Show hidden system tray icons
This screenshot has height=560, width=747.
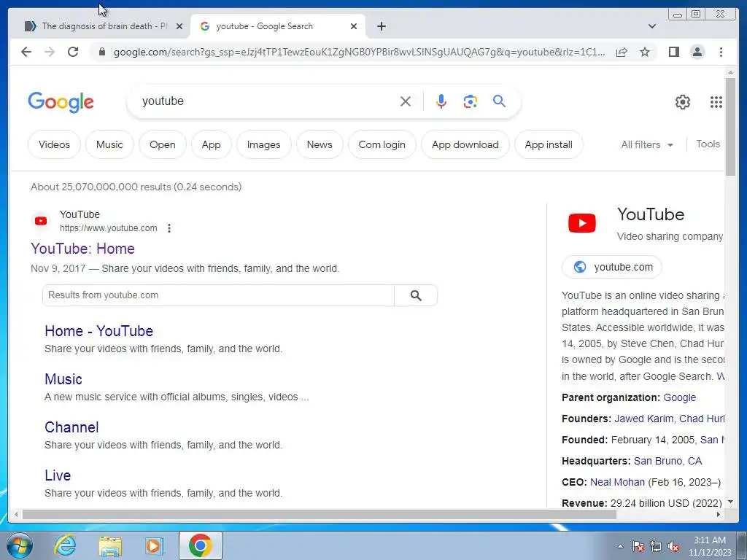click(620, 546)
